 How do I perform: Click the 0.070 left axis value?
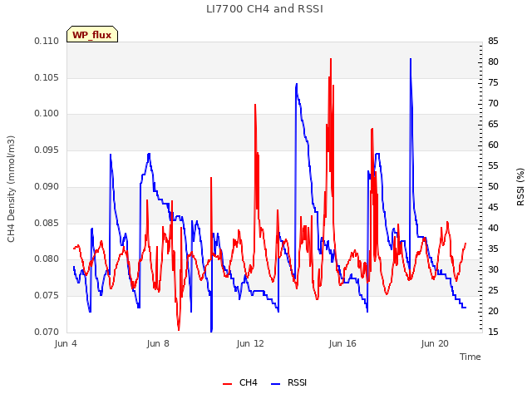47,332
